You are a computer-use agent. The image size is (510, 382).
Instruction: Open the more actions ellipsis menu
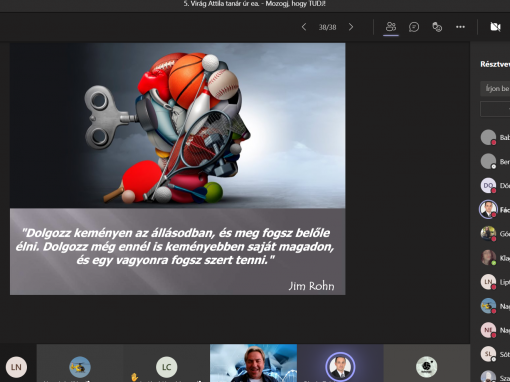click(x=460, y=27)
